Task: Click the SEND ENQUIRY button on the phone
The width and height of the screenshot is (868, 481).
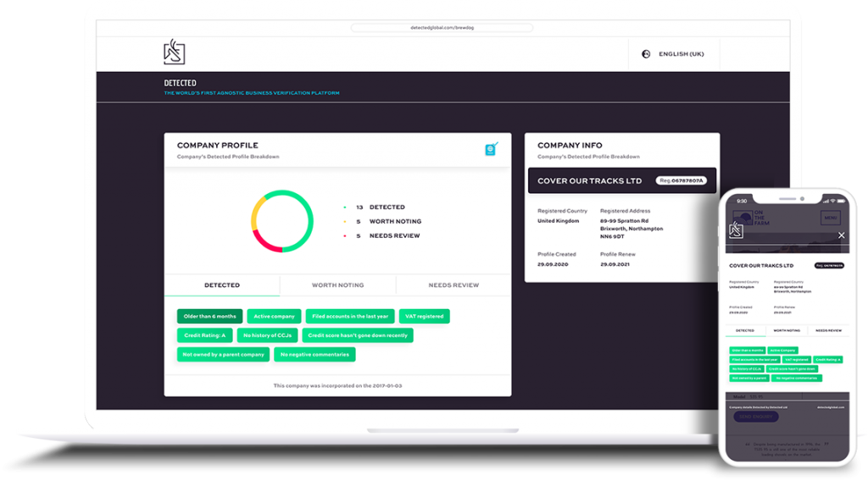Action: (x=755, y=417)
